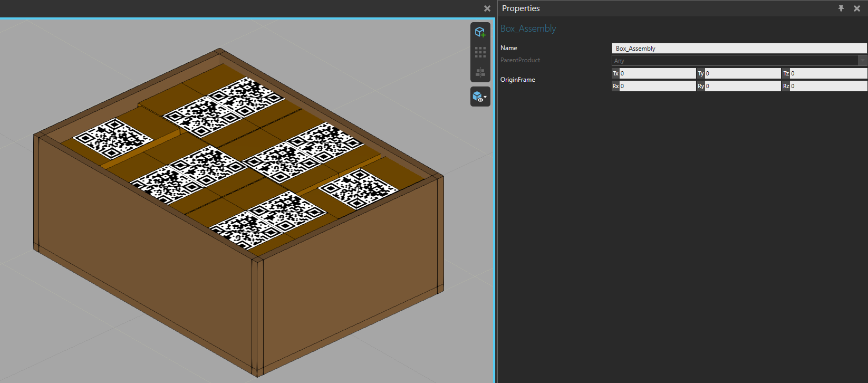Viewport: 868px width, 383px height.
Task: Click the Tx translation input field
Action: click(x=657, y=73)
